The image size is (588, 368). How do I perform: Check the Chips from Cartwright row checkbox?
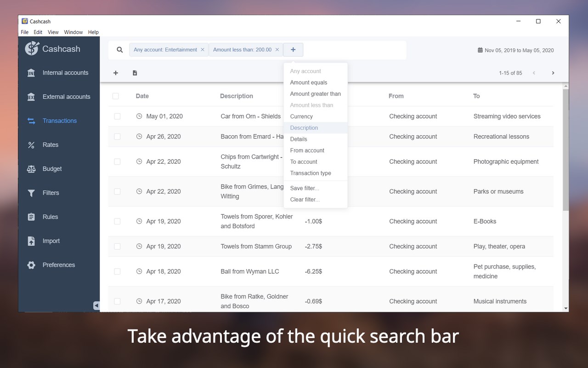(117, 161)
